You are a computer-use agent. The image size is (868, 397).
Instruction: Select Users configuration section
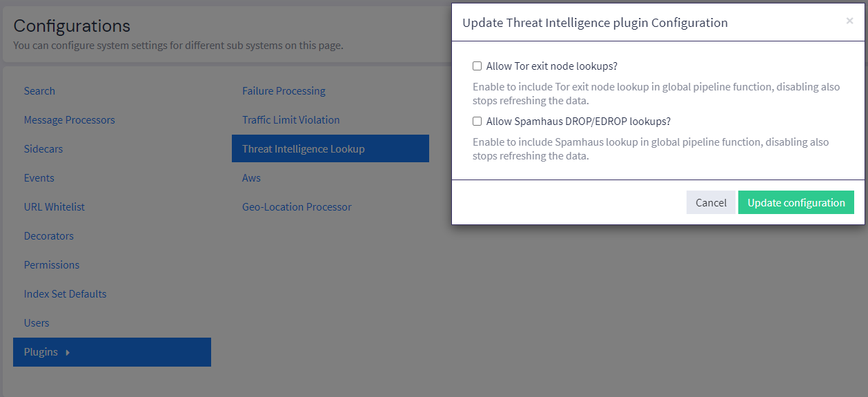coord(37,323)
